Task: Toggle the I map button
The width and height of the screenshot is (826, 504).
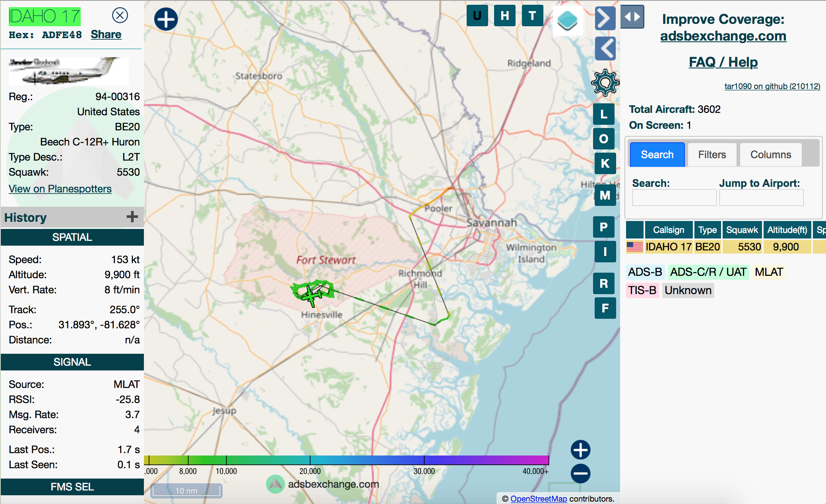Action: 605,252
